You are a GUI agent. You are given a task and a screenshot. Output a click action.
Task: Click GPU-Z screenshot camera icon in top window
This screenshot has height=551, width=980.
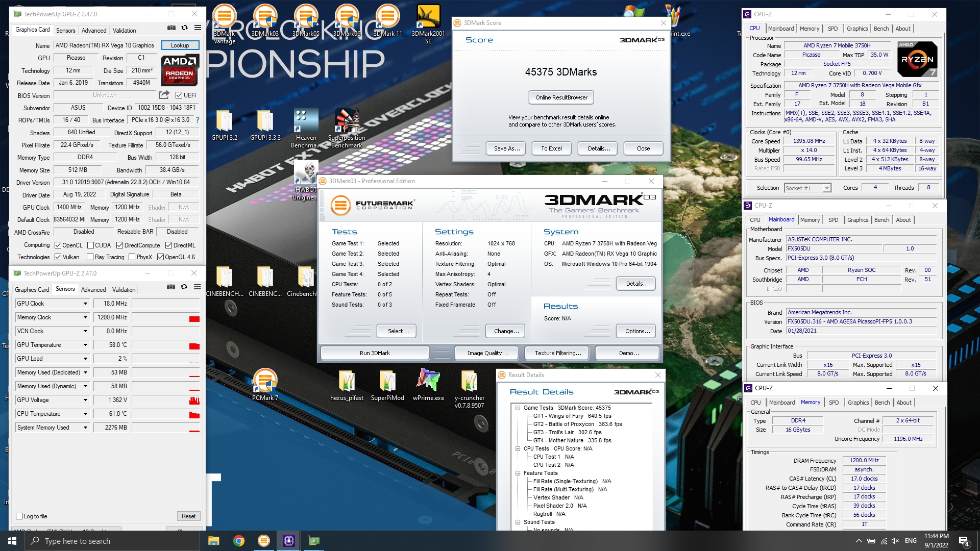[x=171, y=28]
